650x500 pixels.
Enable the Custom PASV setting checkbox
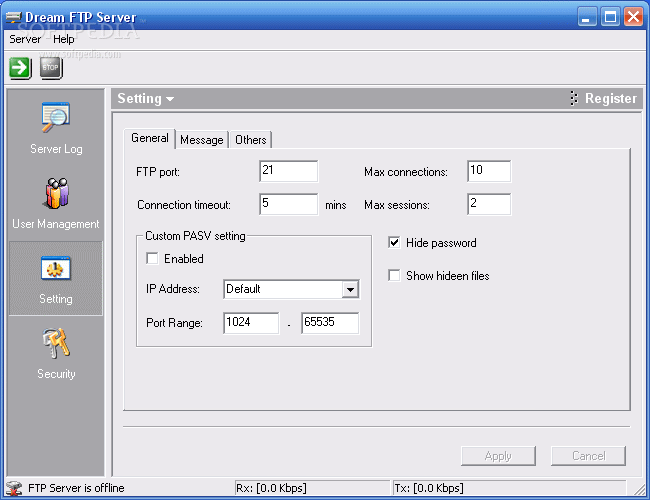coord(152,259)
